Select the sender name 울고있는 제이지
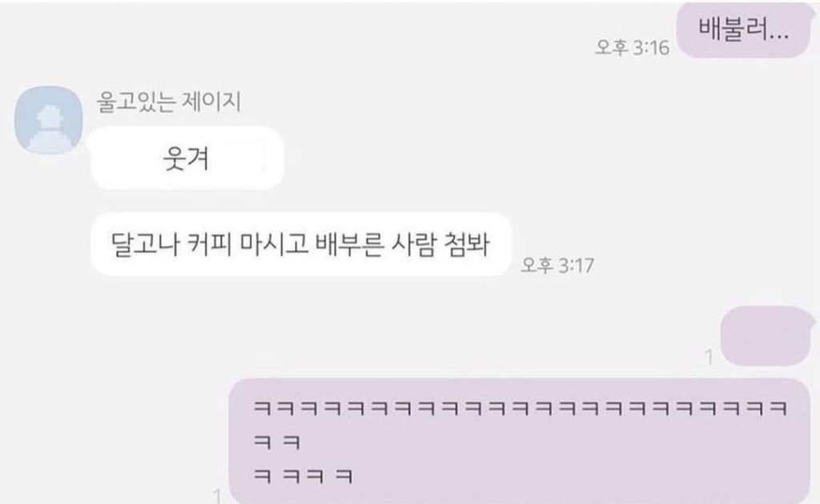Screen dimensions: 820x504 168,102
